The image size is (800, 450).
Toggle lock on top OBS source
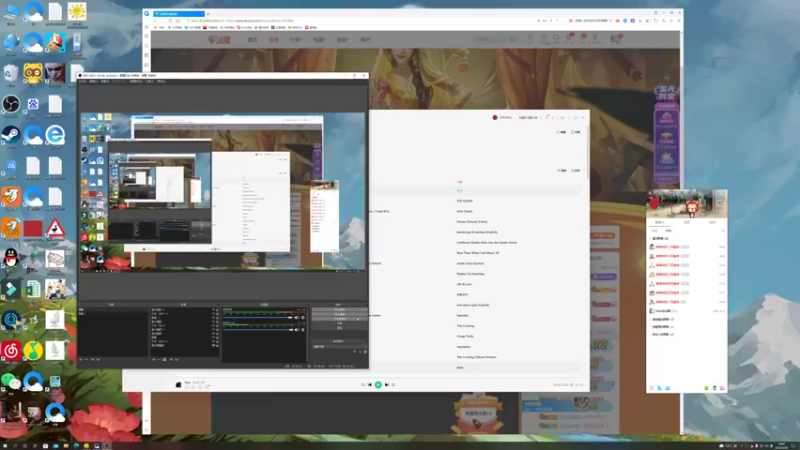217,310
